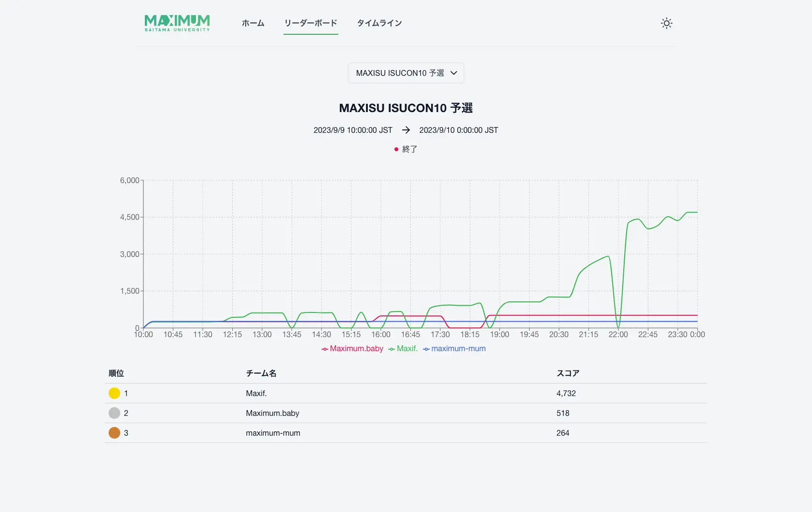Open the ホーム navigation tab

click(x=253, y=23)
